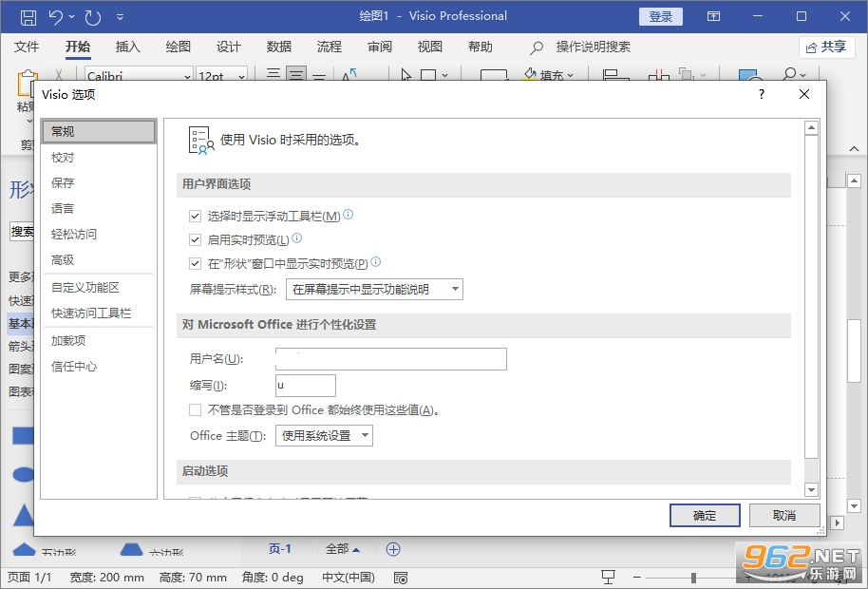The image size is (868, 589).
Task: Click the 确定 button
Action: [705, 515]
